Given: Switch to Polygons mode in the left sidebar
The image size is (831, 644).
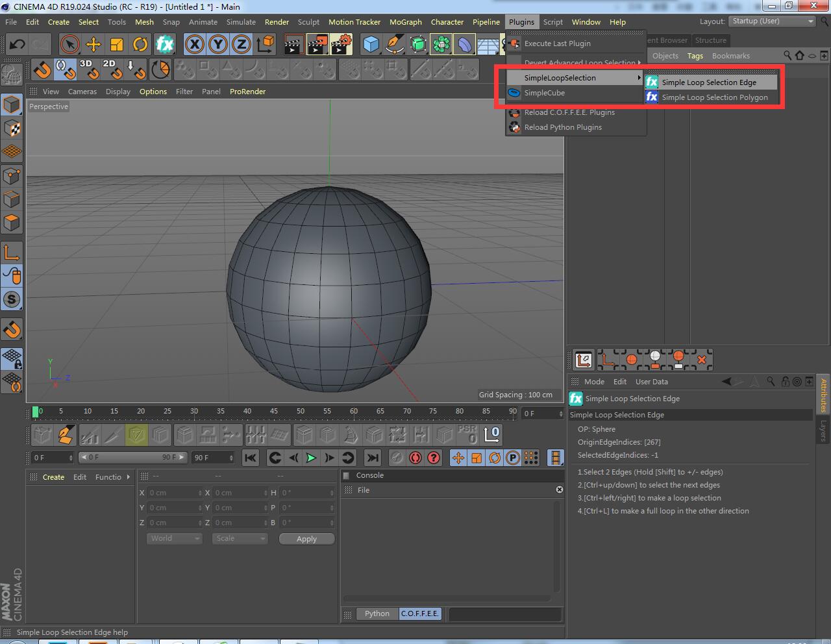Looking at the screenshot, I should tap(12, 223).
